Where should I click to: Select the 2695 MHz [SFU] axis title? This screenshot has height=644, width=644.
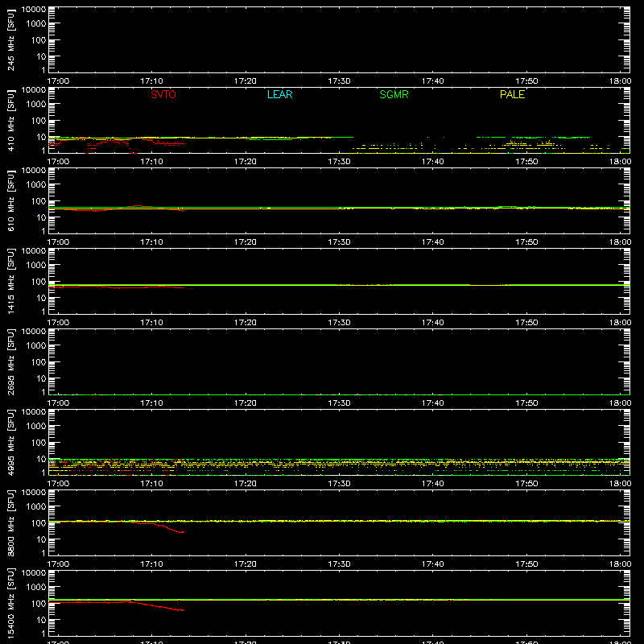click(x=10, y=361)
